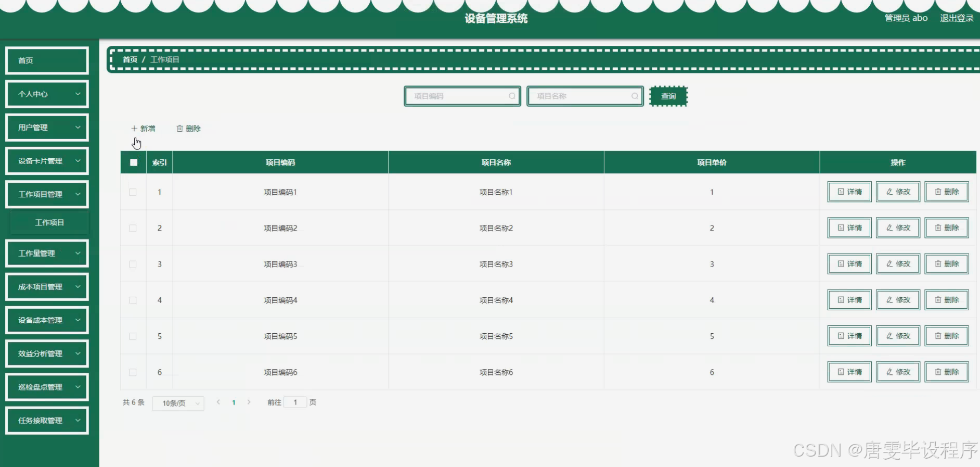This screenshot has height=467, width=980.
Task: Click the 项目名称 column header
Action: pyautogui.click(x=496, y=162)
